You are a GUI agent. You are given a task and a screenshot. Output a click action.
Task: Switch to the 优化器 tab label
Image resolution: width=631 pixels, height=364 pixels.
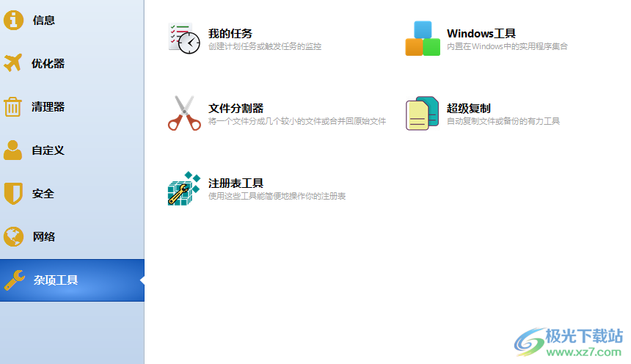point(48,63)
